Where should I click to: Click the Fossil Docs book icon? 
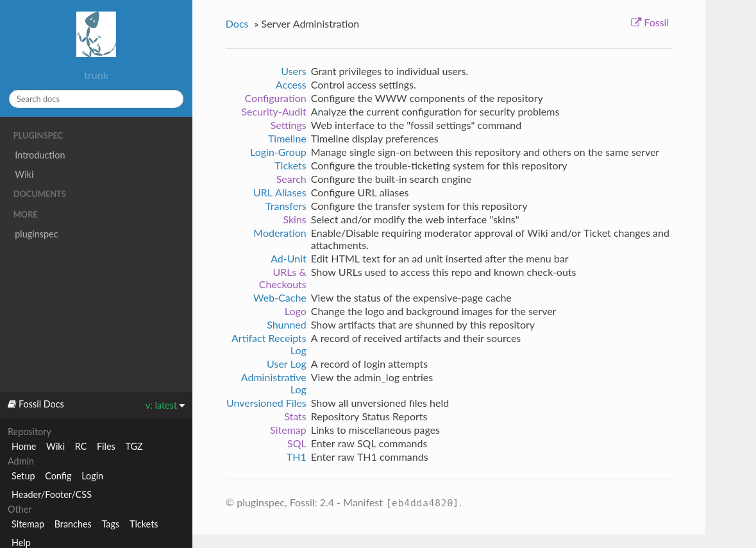click(x=12, y=404)
